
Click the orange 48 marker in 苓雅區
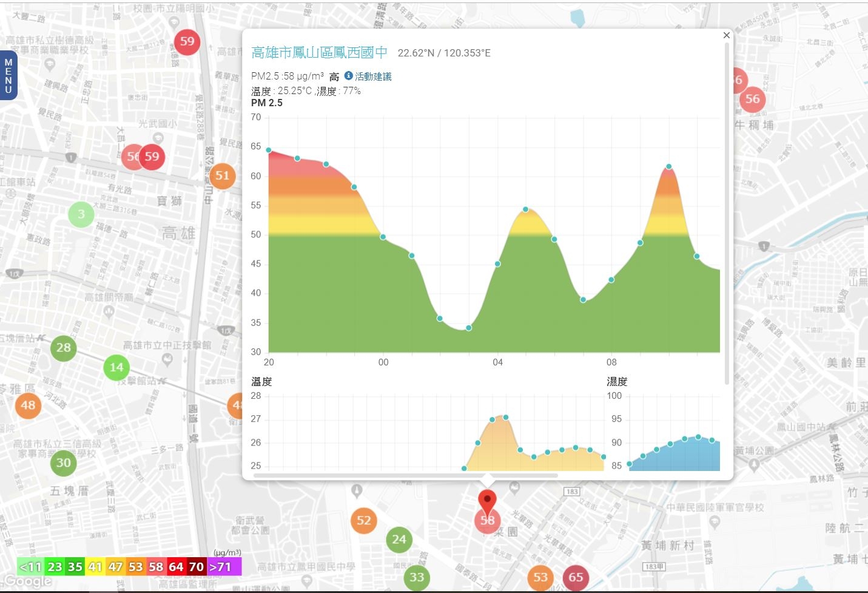click(x=28, y=405)
